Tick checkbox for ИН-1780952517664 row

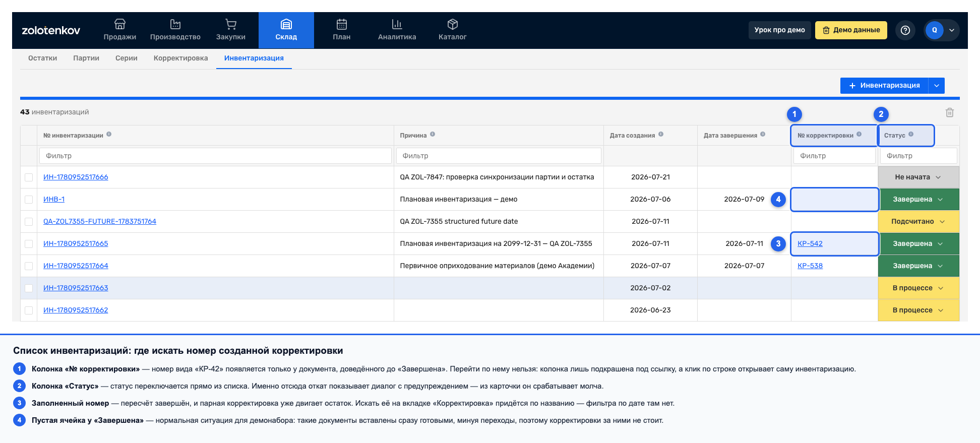pos(29,266)
